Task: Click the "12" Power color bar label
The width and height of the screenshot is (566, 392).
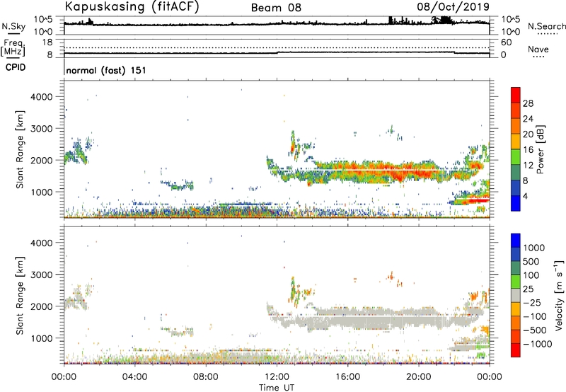Action: 528,166
